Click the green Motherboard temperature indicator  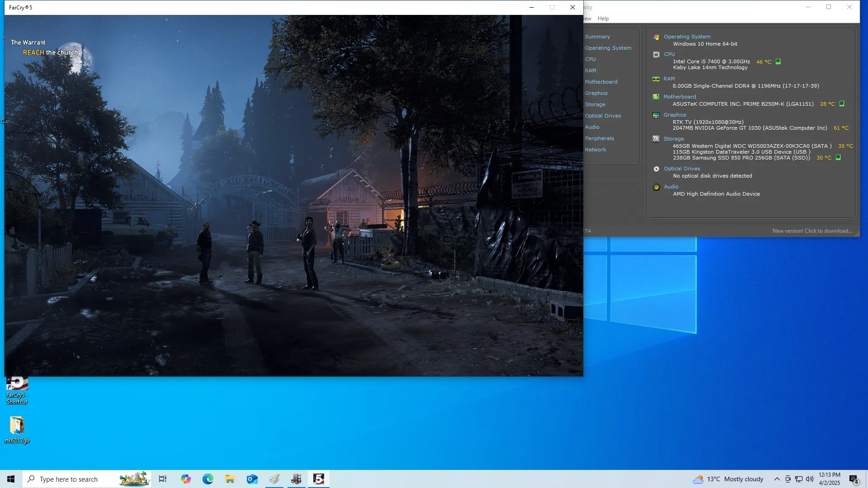842,103
